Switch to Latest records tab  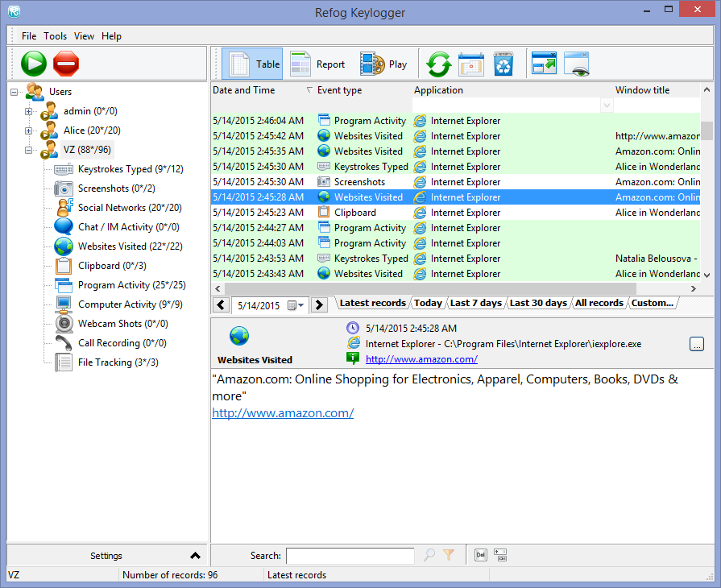[372, 303]
